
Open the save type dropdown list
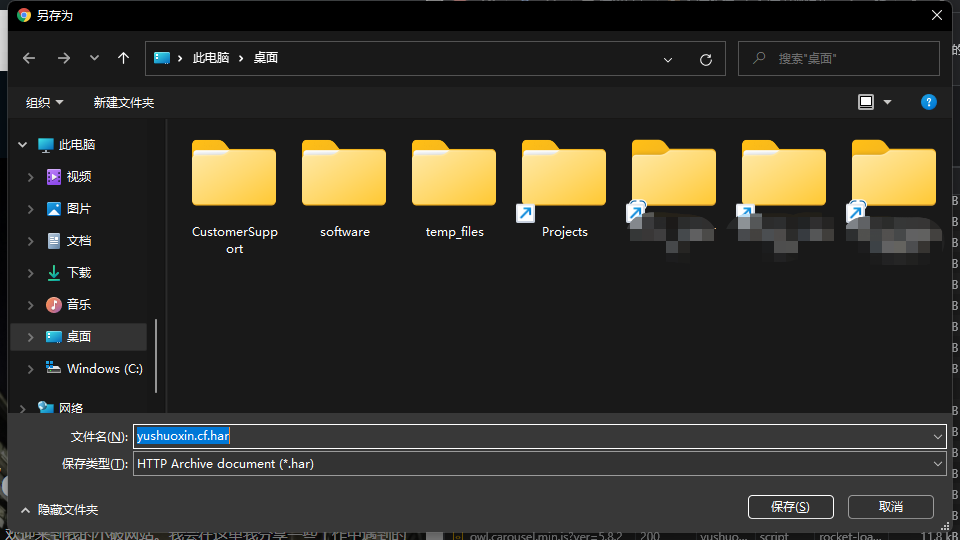click(937, 464)
